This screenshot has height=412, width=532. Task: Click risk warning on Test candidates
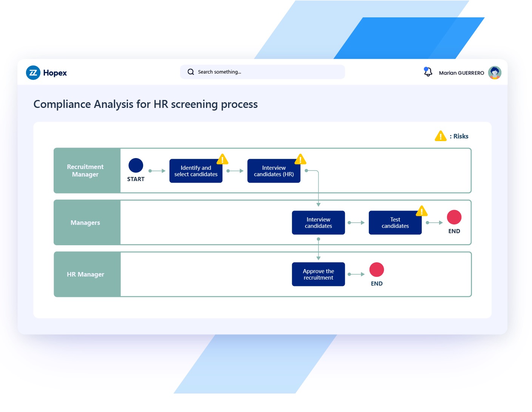click(x=421, y=211)
